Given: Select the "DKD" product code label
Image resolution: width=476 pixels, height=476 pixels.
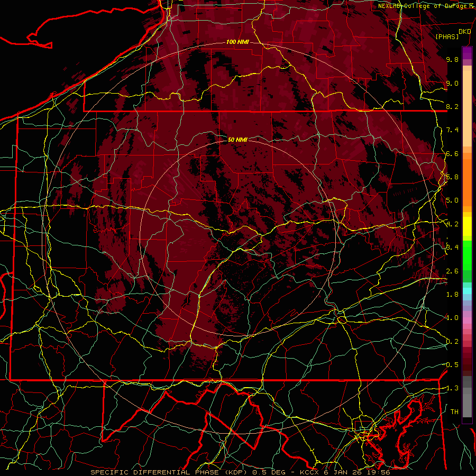Looking at the screenshot, I should point(464,32).
